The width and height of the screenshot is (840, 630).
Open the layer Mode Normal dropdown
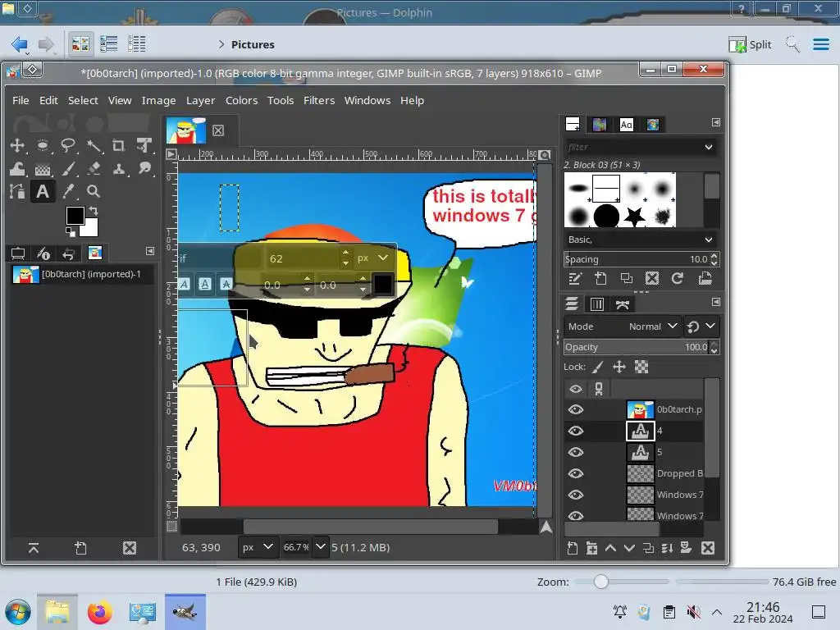[623, 326]
